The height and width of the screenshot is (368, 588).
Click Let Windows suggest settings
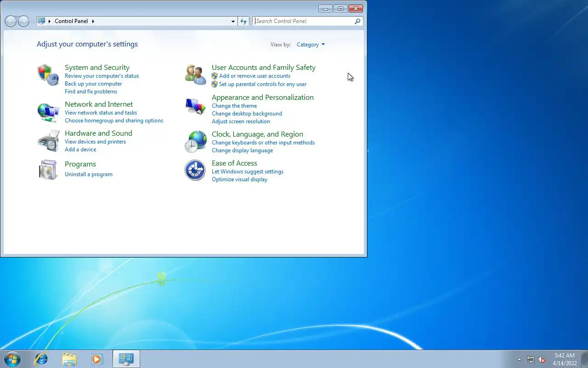coord(248,172)
